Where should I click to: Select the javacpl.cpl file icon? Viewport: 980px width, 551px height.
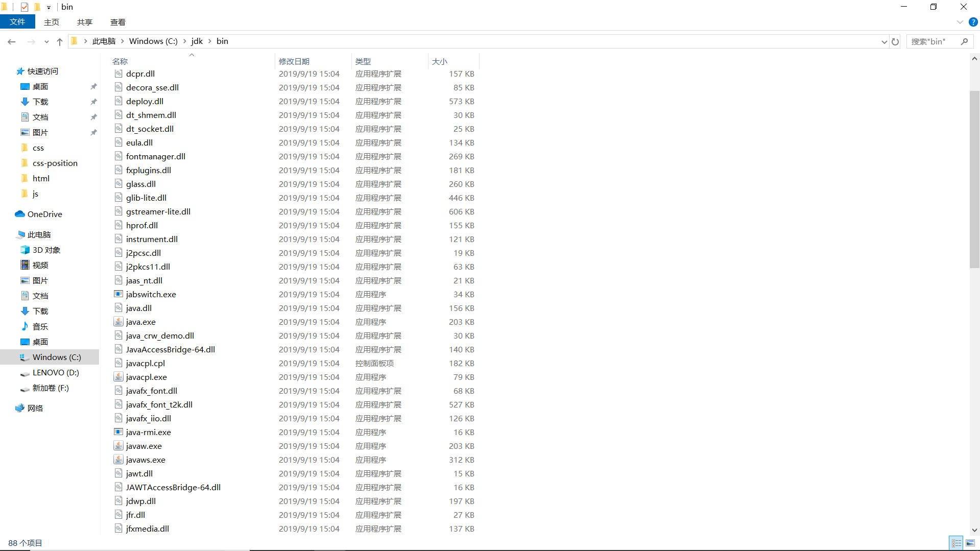tap(118, 363)
